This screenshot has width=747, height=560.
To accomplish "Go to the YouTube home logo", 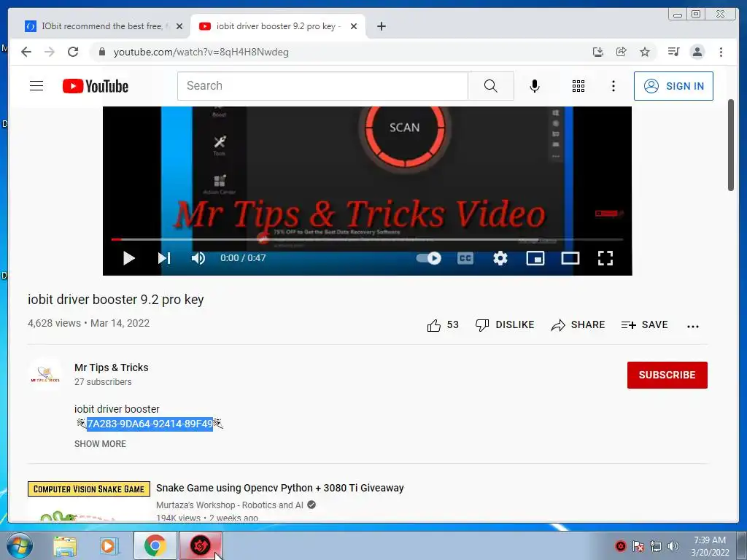I will click(96, 86).
